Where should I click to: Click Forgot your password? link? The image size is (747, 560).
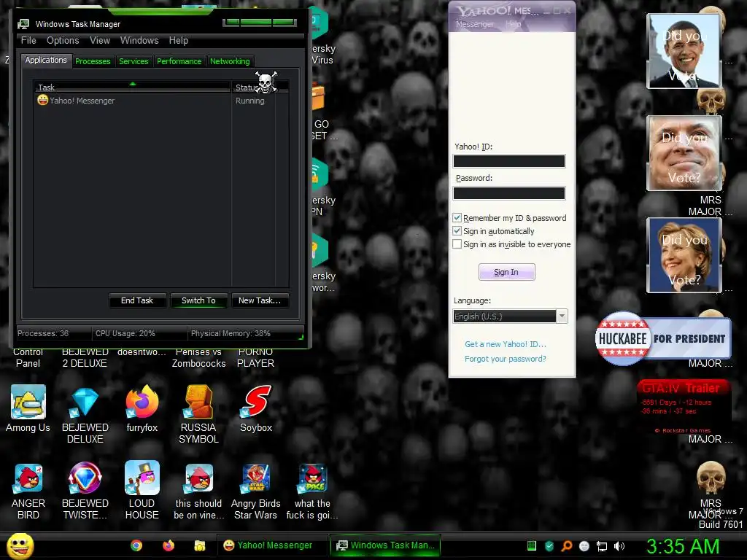[506, 359]
